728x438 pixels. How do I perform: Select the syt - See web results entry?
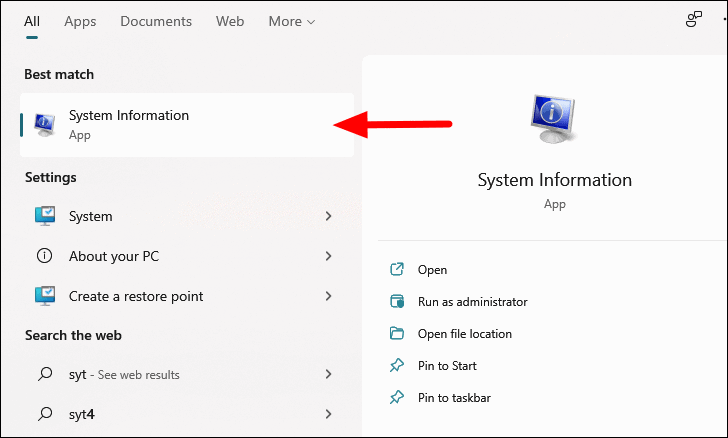(187, 374)
